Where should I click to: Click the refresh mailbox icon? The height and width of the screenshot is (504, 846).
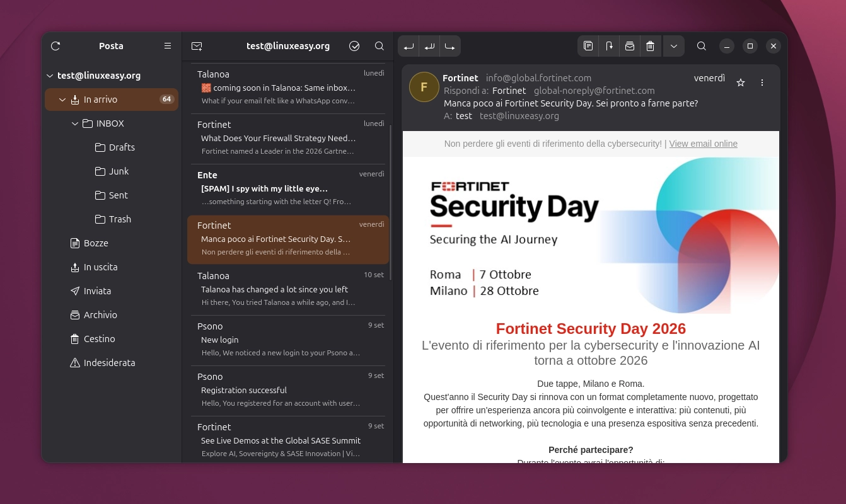point(55,46)
